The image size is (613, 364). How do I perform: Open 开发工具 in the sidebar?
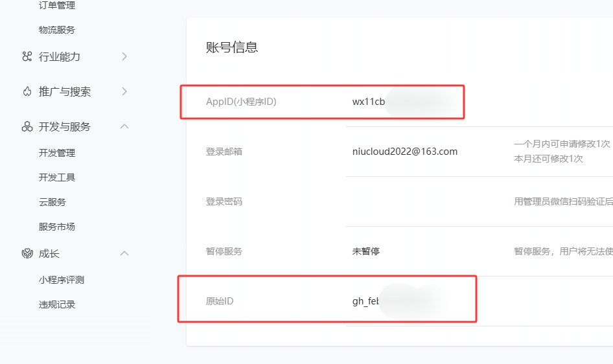tap(57, 177)
